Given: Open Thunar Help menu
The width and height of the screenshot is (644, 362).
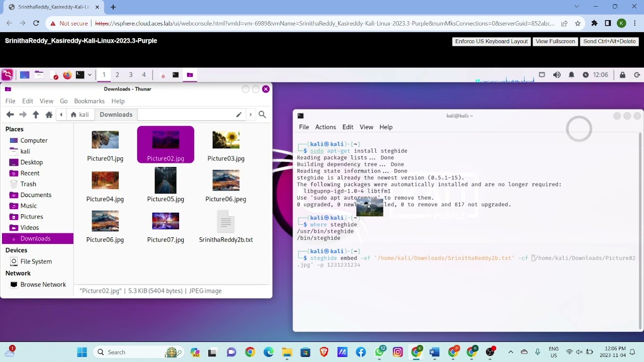Looking at the screenshot, I should (x=118, y=101).
